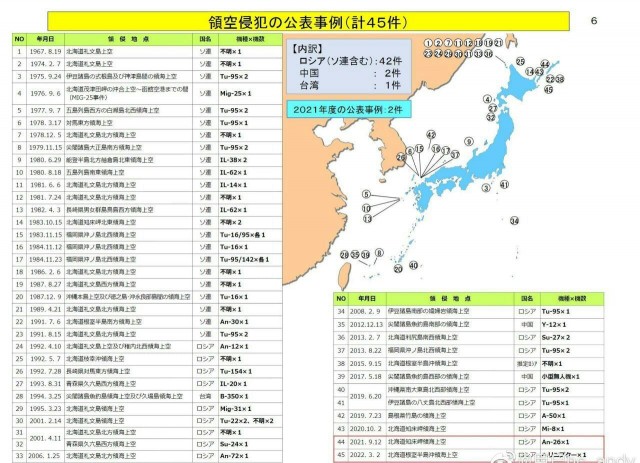Select the IL-20×1 aircraft cell
This screenshot has height=463, width=640.
[250, 384]
